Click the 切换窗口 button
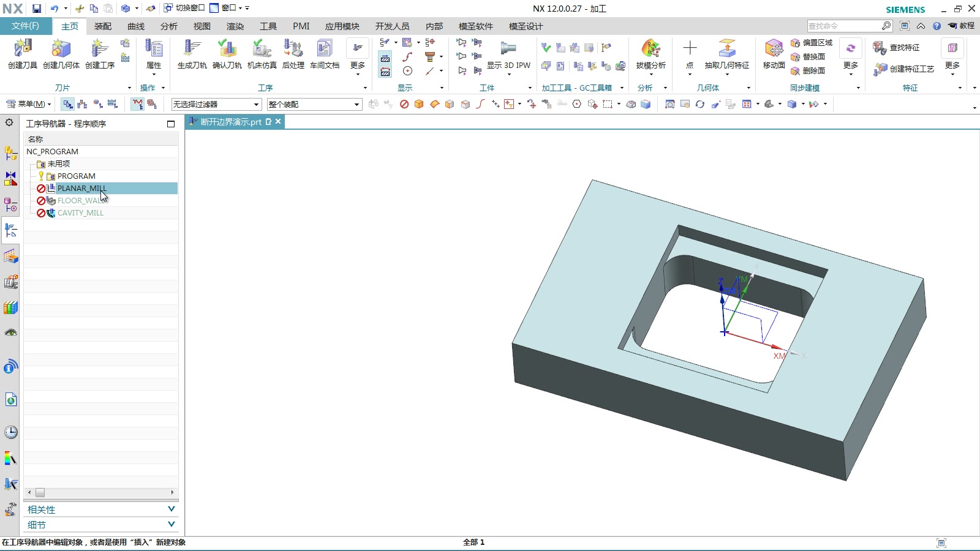 point(184,9)
